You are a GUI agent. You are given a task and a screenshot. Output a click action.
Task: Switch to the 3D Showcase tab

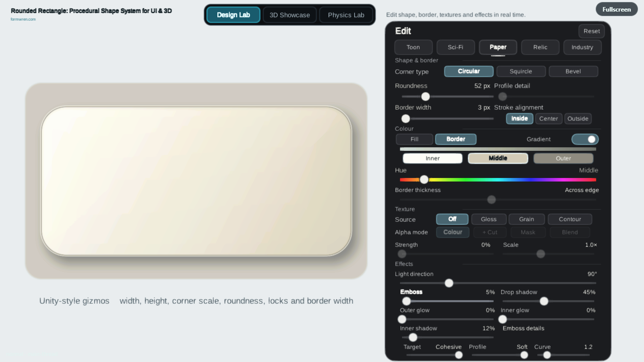290,15
